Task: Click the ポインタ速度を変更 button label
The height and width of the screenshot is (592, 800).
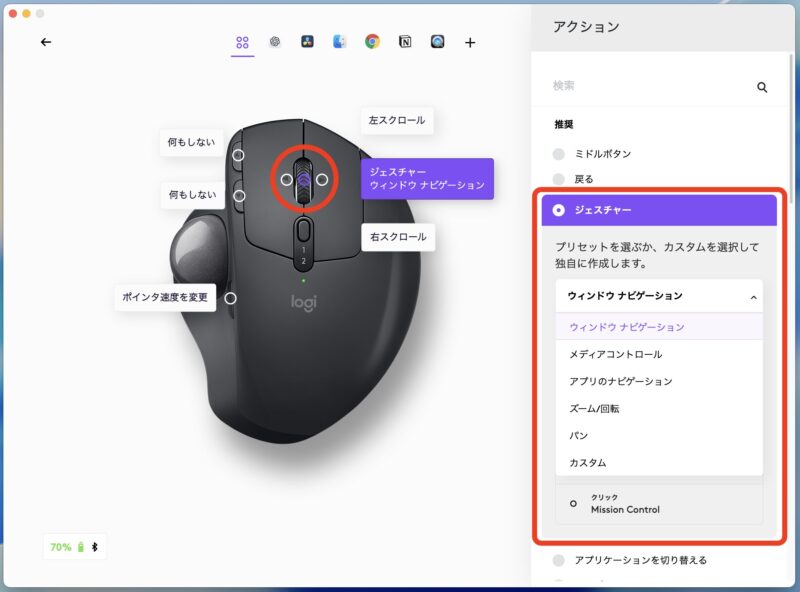Action: pos(165,297)
